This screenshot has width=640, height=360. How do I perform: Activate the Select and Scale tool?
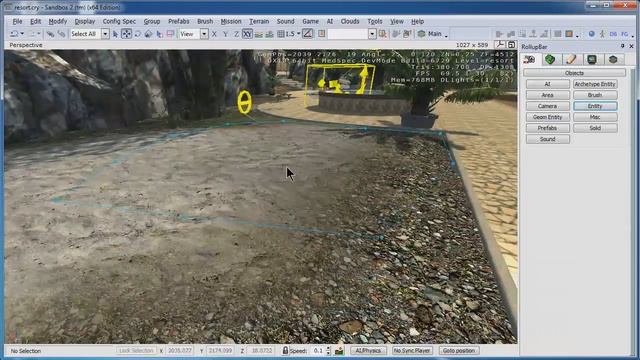click(149, 34)
